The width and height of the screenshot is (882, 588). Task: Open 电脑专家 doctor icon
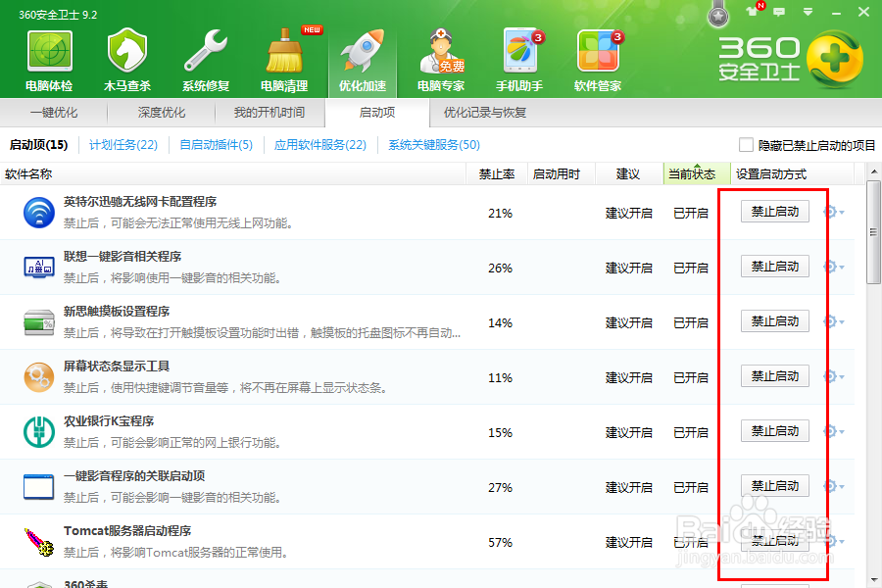point(441,61)
